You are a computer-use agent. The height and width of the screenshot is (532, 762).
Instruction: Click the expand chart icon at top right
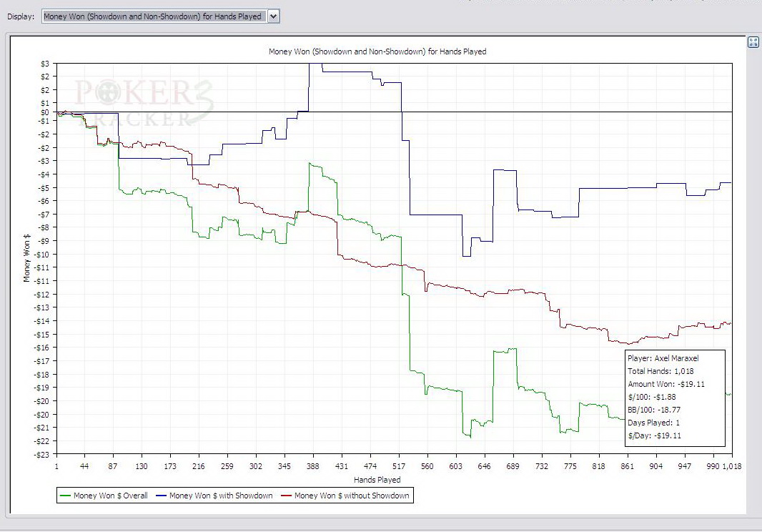click(753, 42)
